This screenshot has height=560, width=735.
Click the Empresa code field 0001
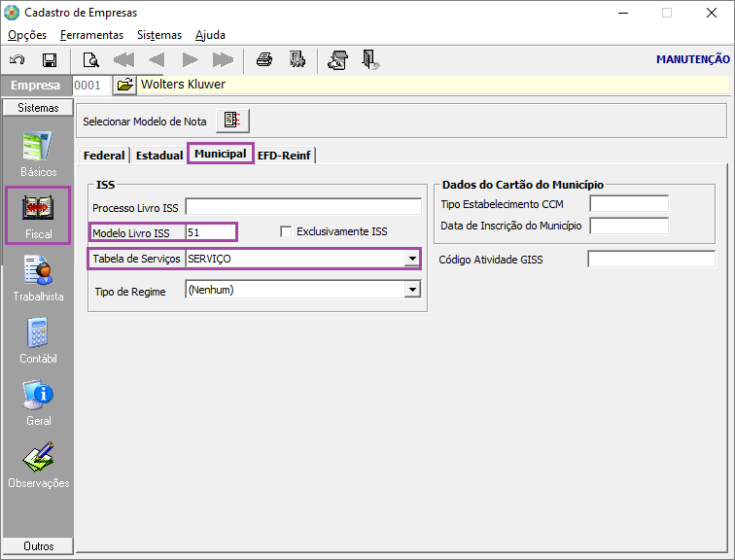[x=91, y=85]
